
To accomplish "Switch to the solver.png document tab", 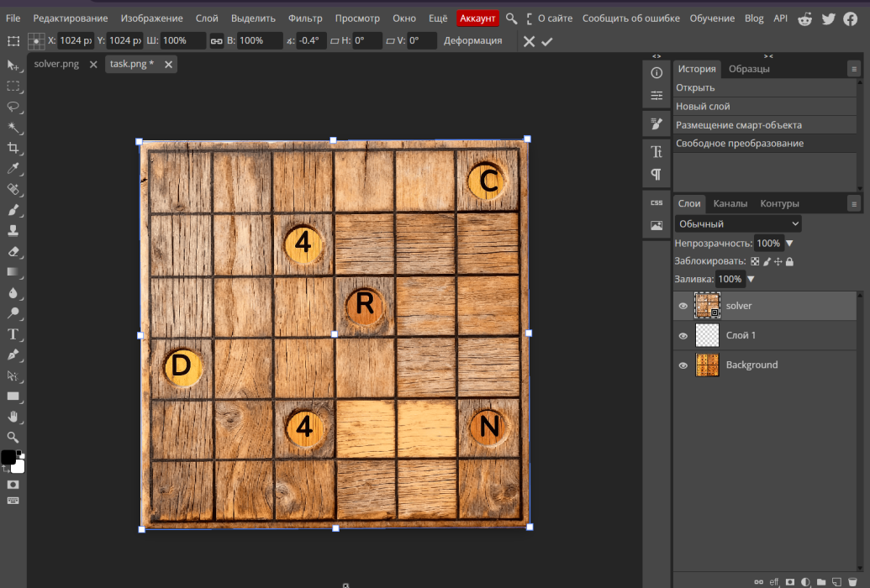I will tap(56, 64).
